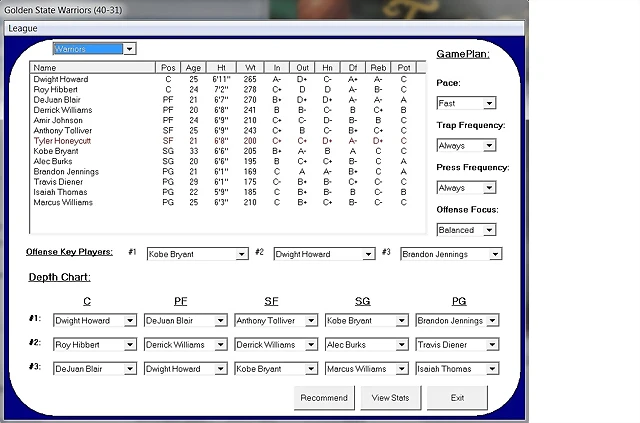Screen dimensions: 640x423
Task: Sort roster by Age column header
Action: coord(193,68)
